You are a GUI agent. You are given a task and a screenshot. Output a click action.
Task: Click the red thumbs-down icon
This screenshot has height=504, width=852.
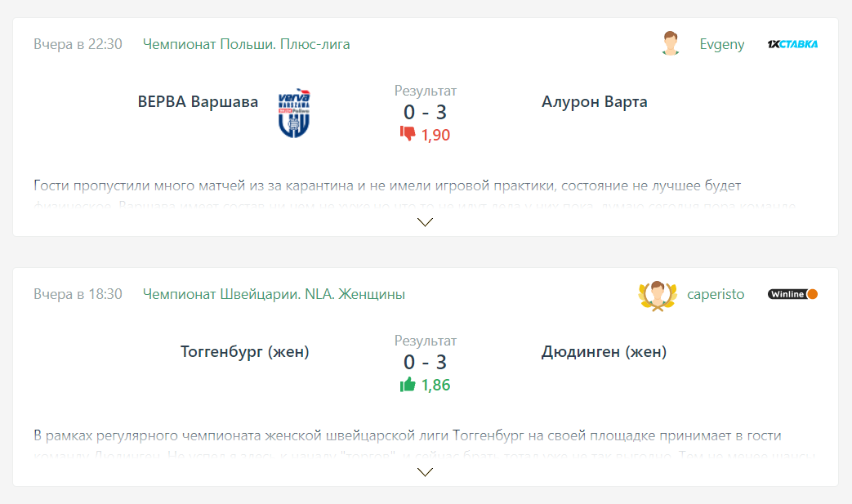(408, 134)
